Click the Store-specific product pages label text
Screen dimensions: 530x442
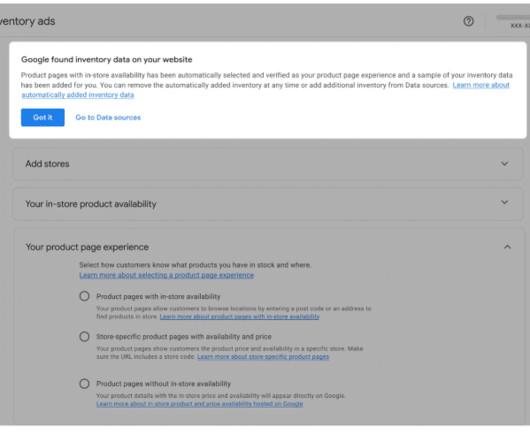(184, 337)
